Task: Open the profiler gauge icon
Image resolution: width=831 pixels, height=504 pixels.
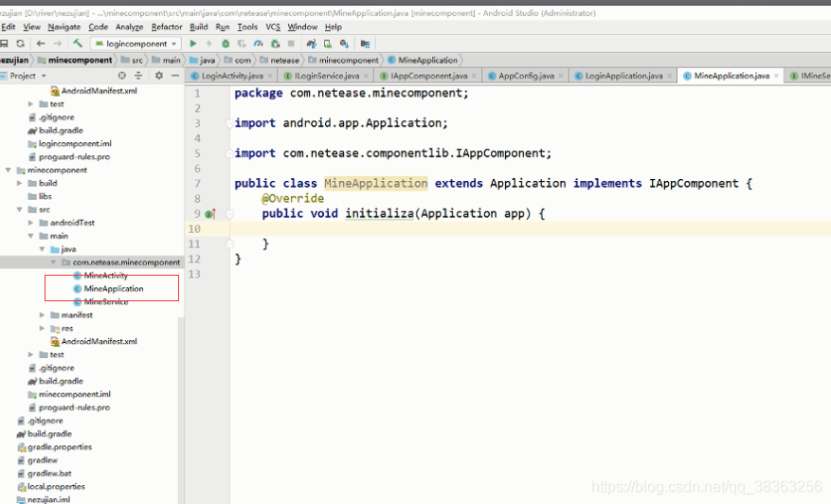Action: point(258,44)
